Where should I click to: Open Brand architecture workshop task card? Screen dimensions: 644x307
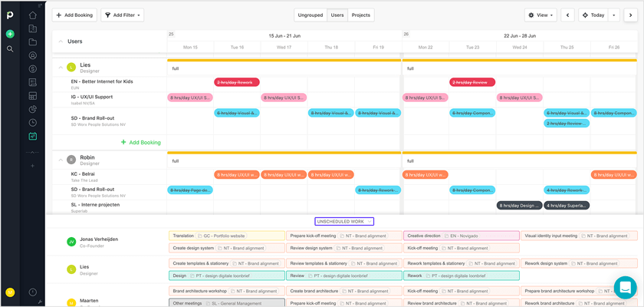(227, 291)
